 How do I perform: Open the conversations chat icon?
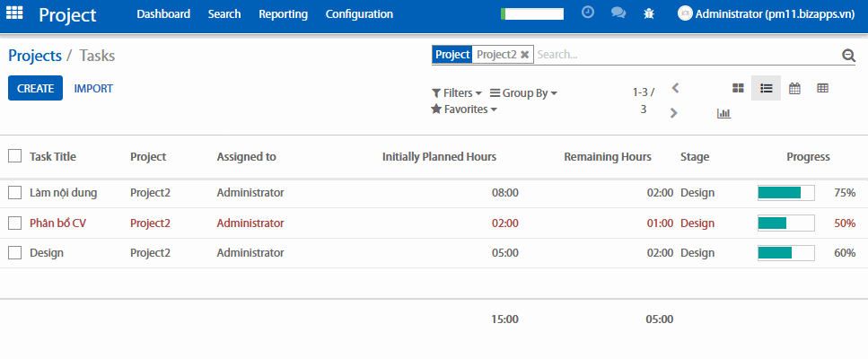pos(618,13)
